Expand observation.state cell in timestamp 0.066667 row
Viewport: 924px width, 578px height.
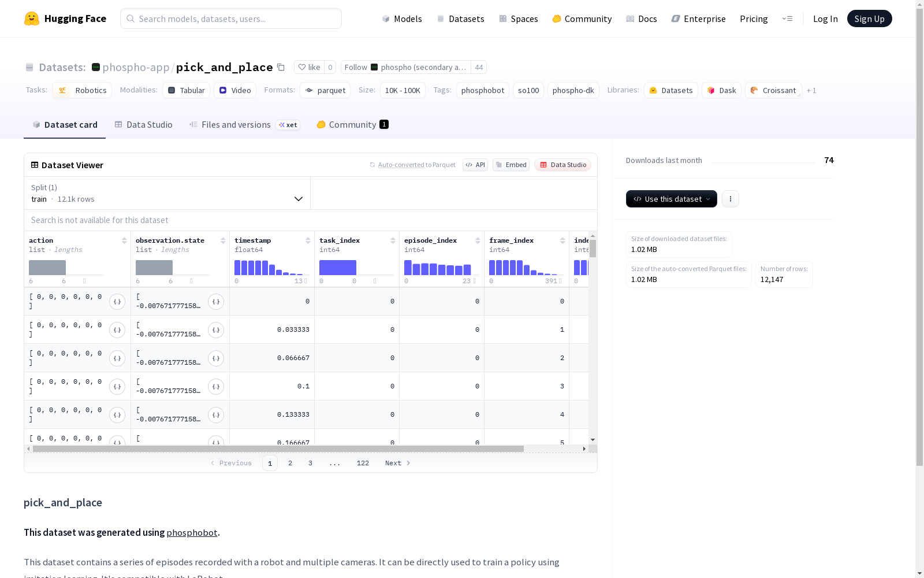click(216, 358)
